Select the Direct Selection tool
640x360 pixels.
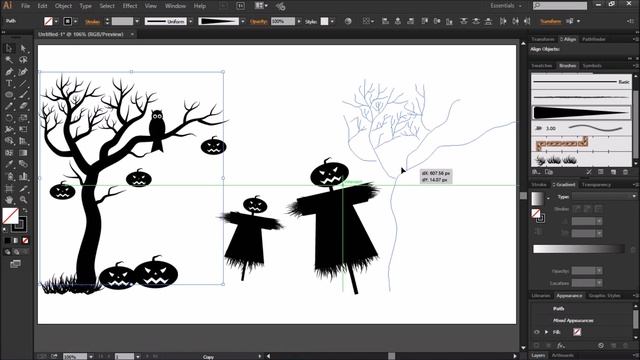pyautogui.click(x=23, y=49)
